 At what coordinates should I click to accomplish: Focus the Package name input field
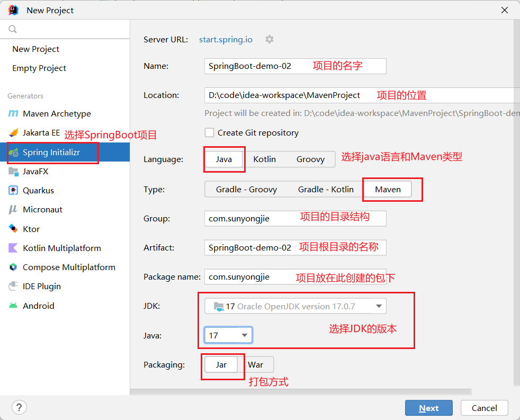coord(295,276)
